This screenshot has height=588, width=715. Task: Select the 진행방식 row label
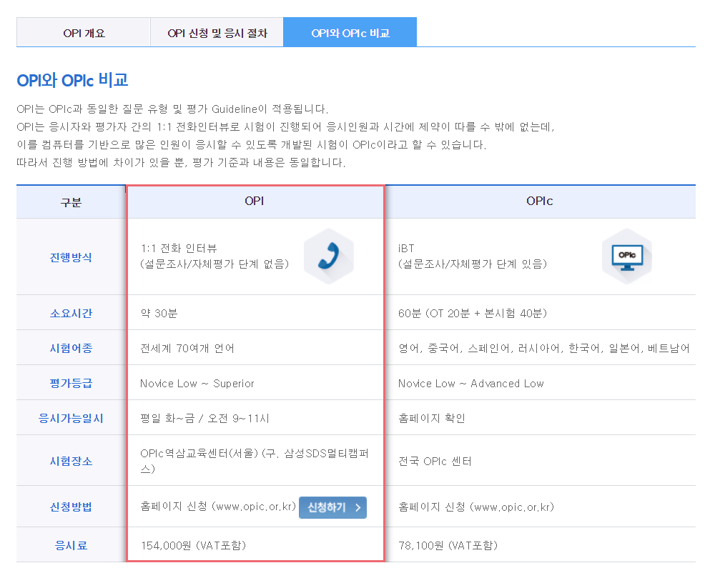(x=71, y=257)
